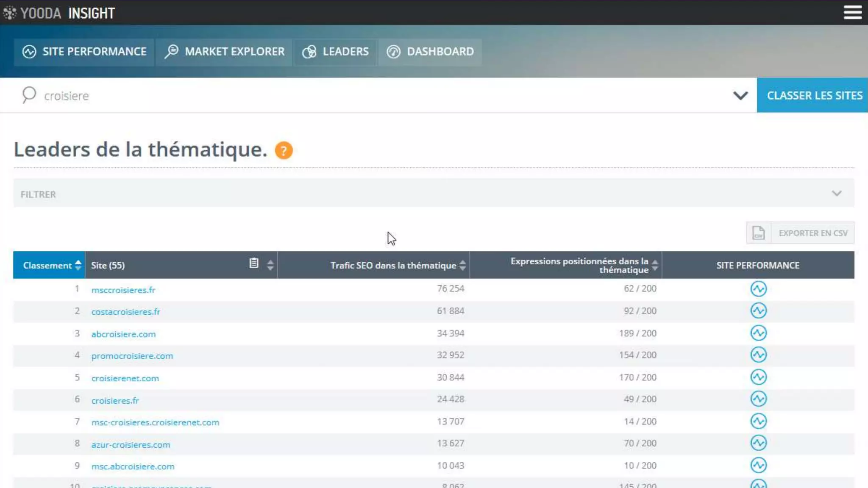This screenshot has width=868, height=488.
Task: Click the Yooda Insight logo
Action: (59, 13)
